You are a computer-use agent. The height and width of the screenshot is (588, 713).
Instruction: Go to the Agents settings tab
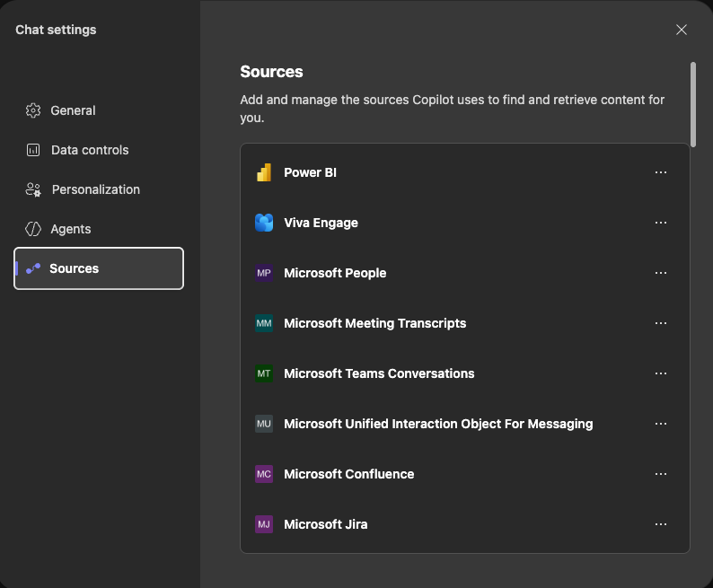click(99, 229)
